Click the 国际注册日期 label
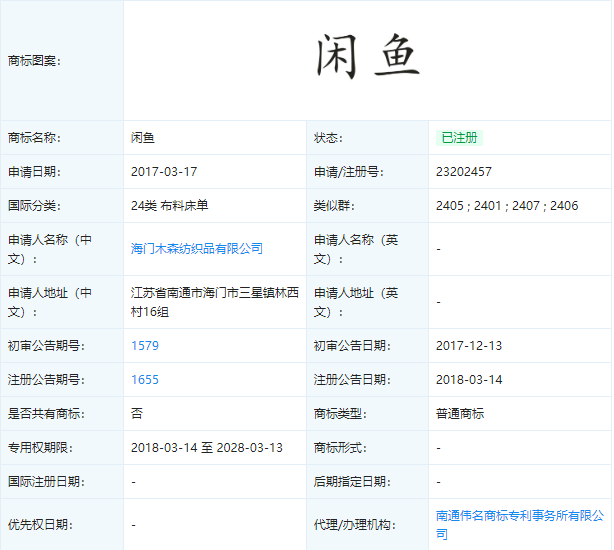 [46, 482]
